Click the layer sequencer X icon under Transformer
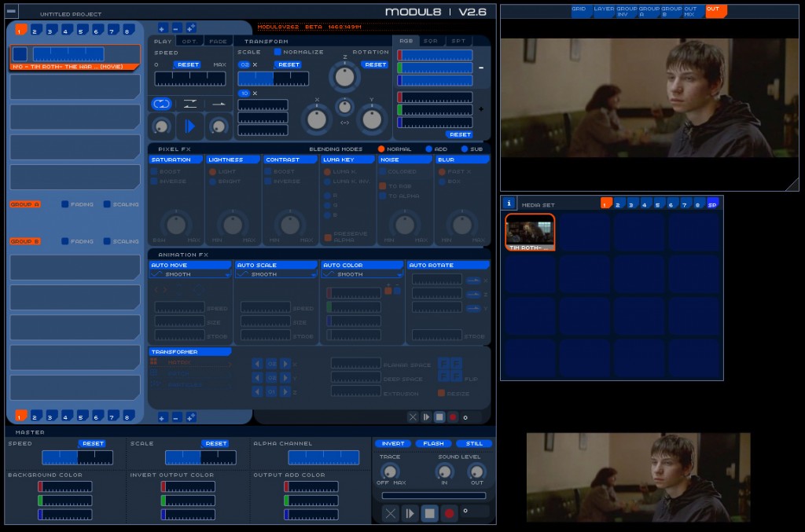The image size is (805, 532). click(x=413, y=417)
